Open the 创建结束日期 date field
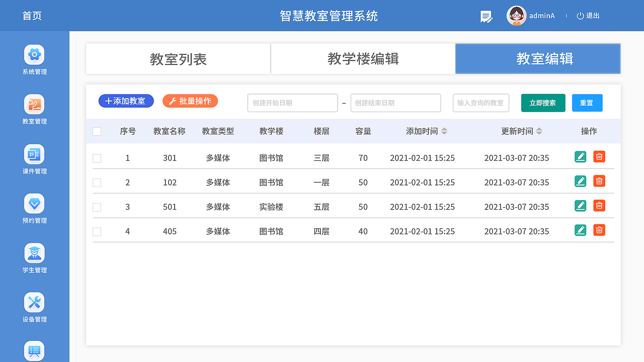 [396, 103]
